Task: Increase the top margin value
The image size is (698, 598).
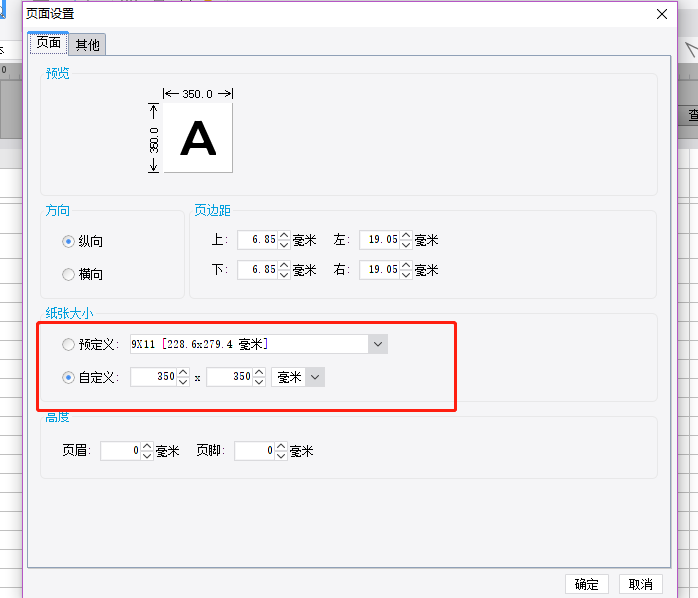Action: pos(284,235)
